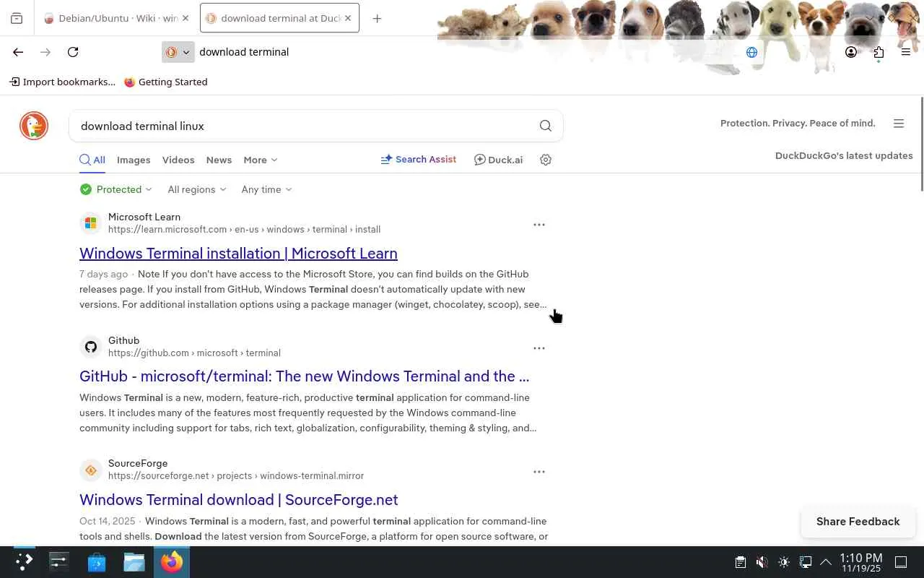Open the application launcher in taskbar
924x578 pixels.
coord(24,561)
